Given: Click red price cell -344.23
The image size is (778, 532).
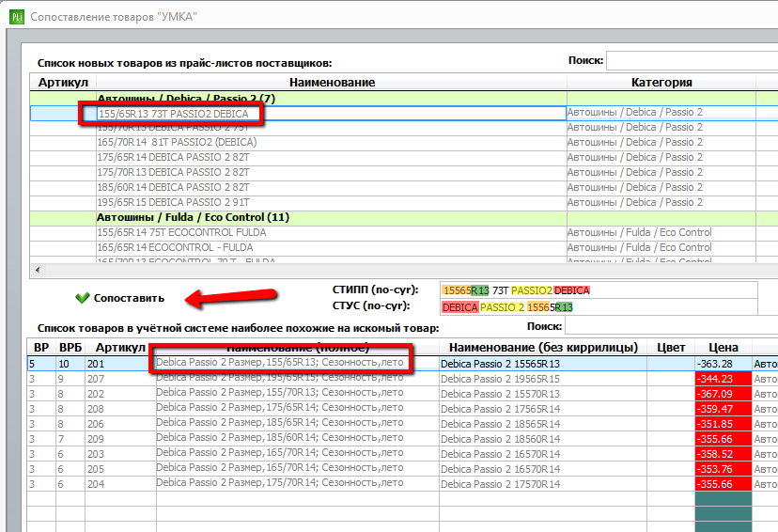Looking at the screenshot, I should pos(724,379).
